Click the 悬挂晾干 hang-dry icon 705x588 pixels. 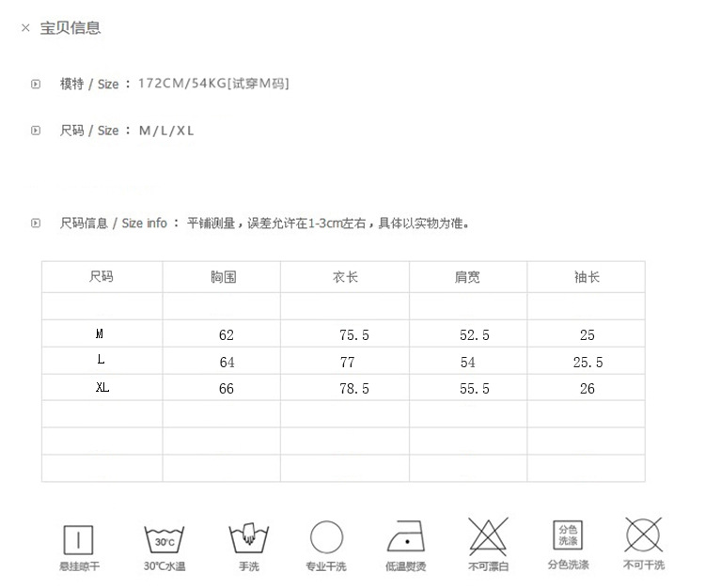tap(78, 539)
